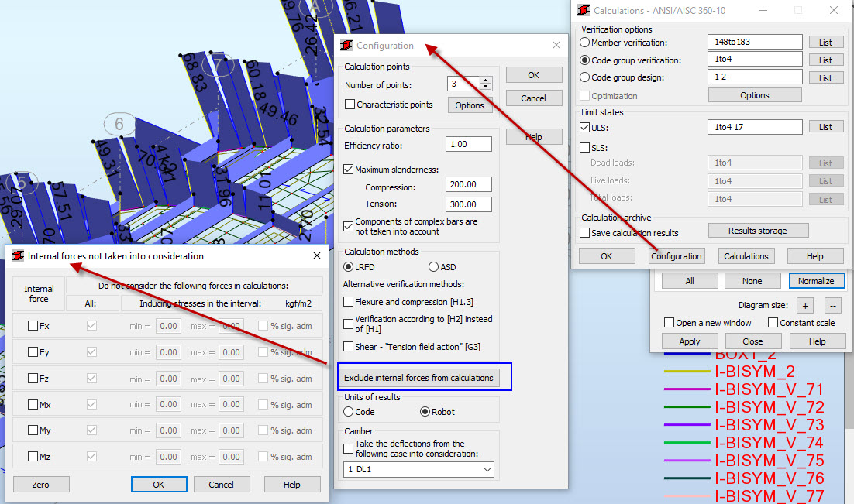Viewport: 854px width, 504px height.
Task: Click List button for Code group verification
Action: tap(825, 60)
